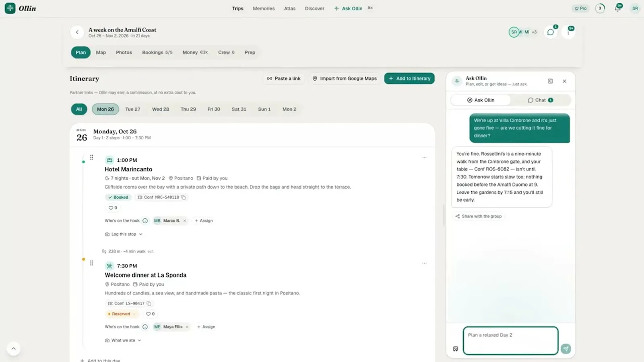
Task: Filter itinerary to Mon 26
Action: coord(105,109)
